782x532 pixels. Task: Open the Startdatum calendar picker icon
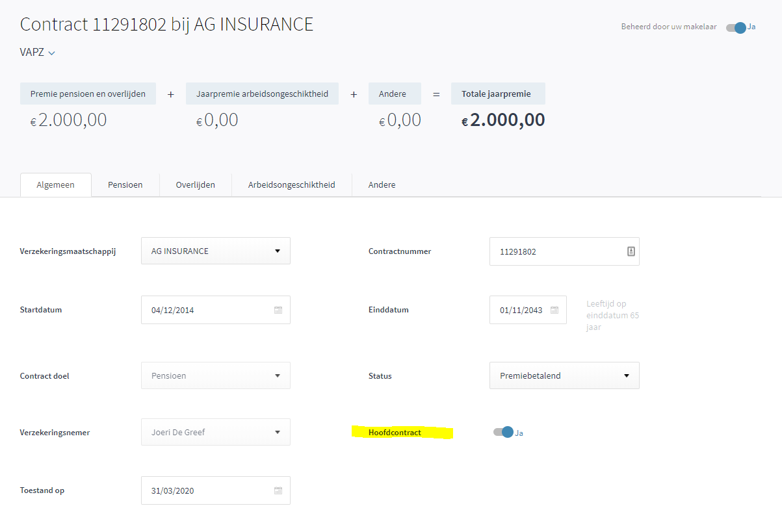tap(278, 310)
